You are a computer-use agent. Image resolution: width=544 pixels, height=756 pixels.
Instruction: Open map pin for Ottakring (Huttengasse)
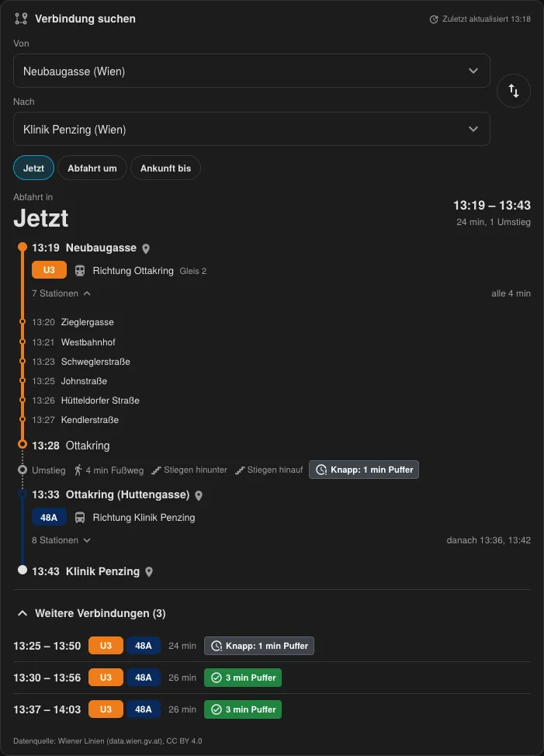click(199, 495)
